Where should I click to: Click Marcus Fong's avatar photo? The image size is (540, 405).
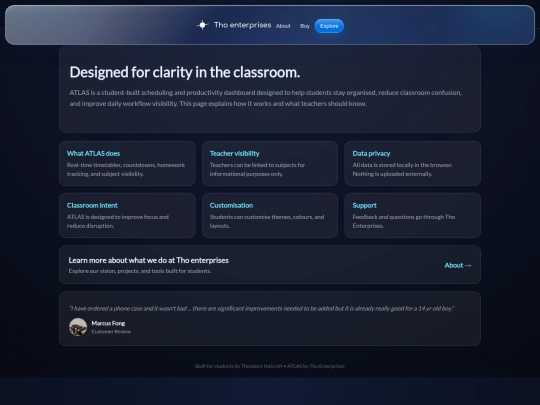78,327
